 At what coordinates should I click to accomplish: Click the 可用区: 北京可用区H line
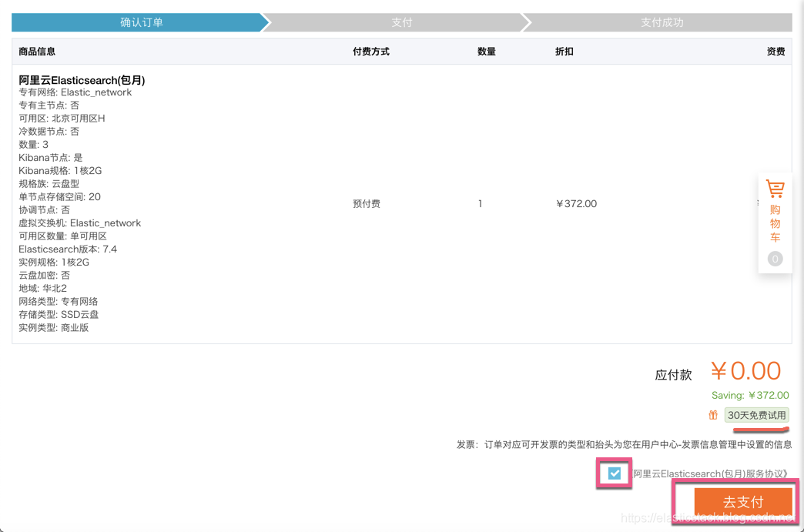62,119
